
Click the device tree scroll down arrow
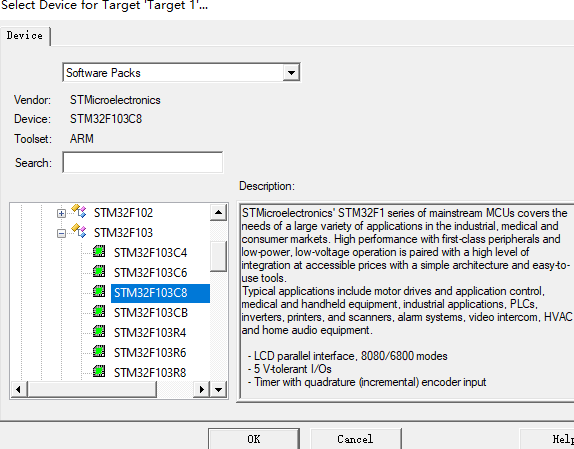(219, 389)
